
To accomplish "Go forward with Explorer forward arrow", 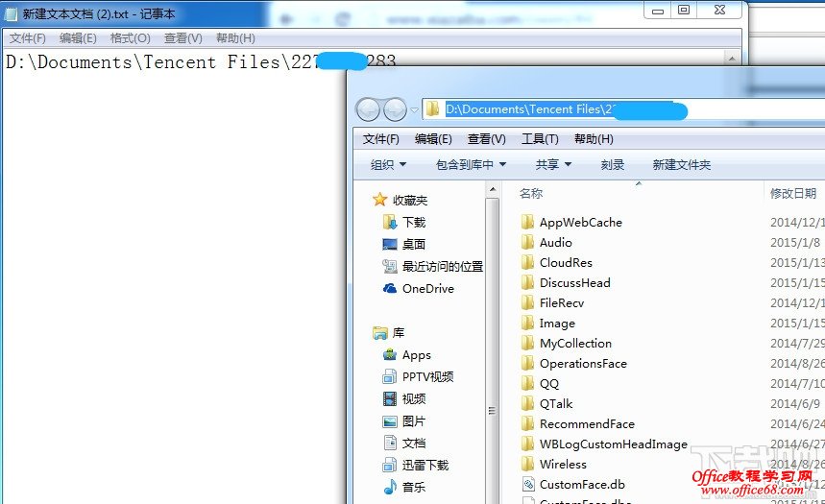I will (395, 109).
